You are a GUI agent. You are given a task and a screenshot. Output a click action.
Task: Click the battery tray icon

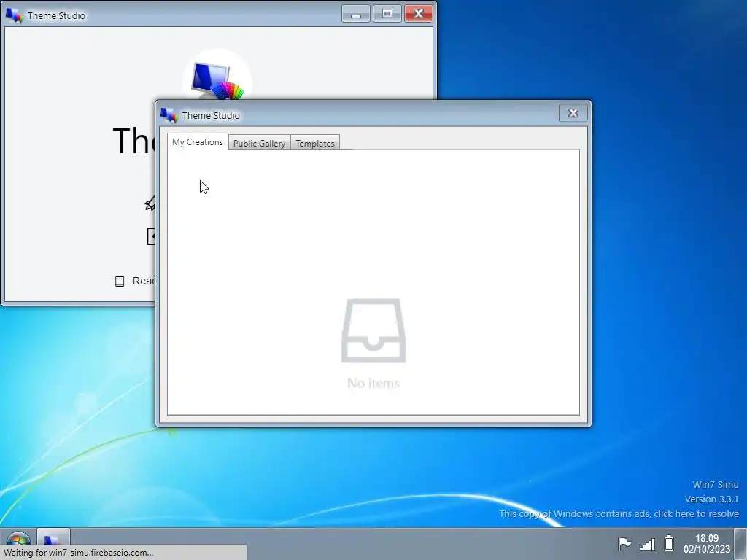point(669,542)
